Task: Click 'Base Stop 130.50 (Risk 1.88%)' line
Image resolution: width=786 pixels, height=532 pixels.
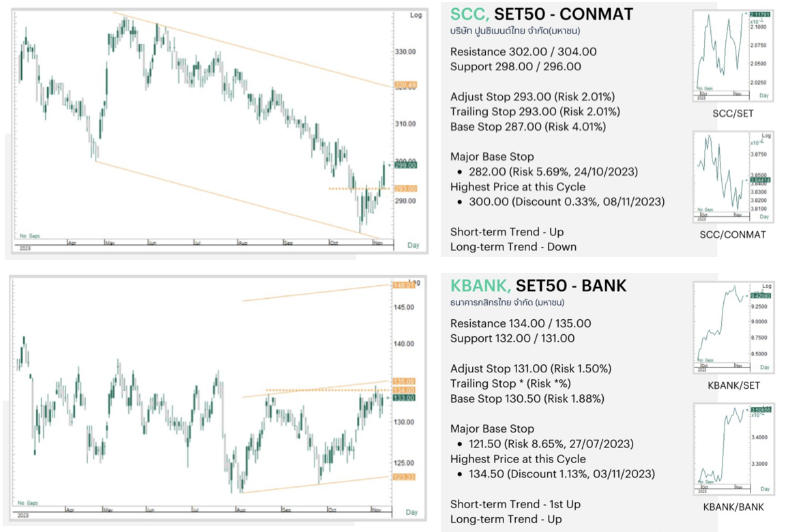Action: click(x=527, y=399)
